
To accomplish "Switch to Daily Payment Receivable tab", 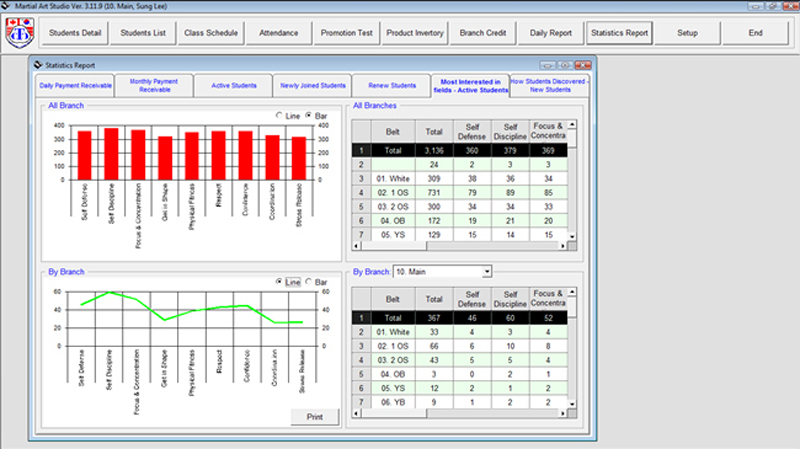I will point(74,86).
